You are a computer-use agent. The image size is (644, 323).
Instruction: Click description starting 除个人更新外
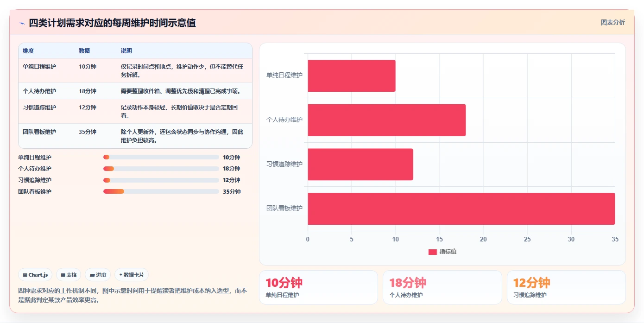(x=182, y=136)
